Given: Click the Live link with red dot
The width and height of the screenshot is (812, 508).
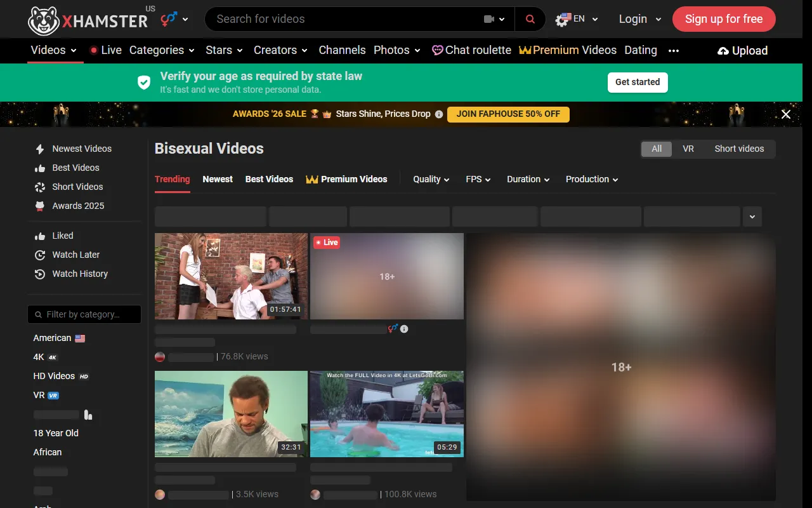Looking at the screenshot, I should 106,50.
